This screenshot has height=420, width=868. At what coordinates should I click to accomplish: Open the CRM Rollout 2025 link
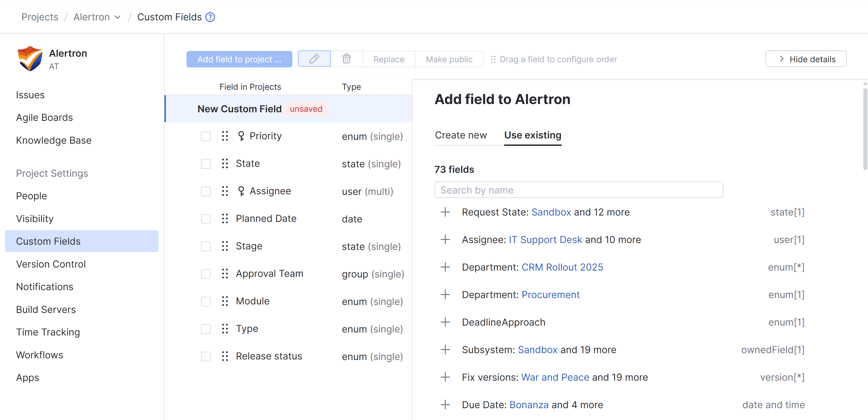(x=562, y=267)
